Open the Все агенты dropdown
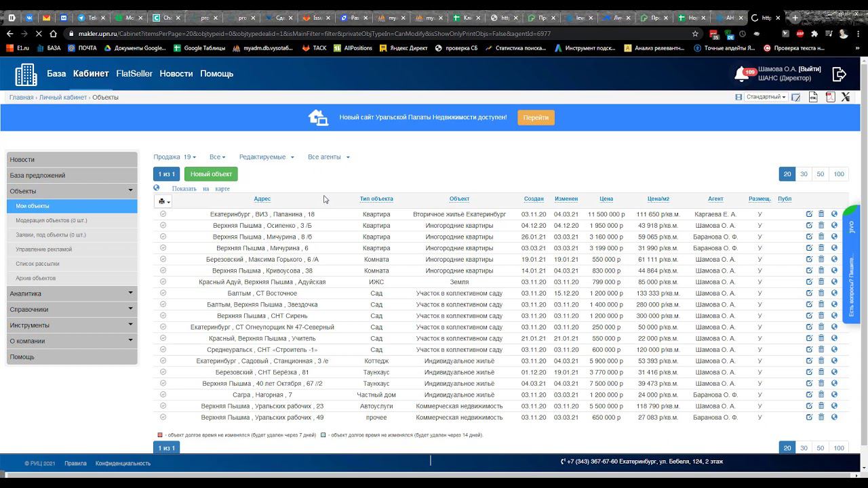Screen dimensions: 868x488 pos(329,157)
